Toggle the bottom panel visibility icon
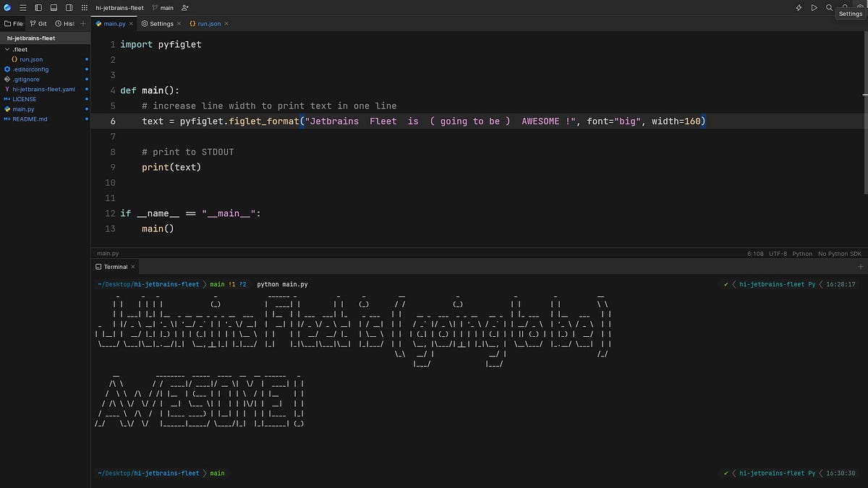Image resolution: width=868 pixels, height=488 pixels. point(53,7)
